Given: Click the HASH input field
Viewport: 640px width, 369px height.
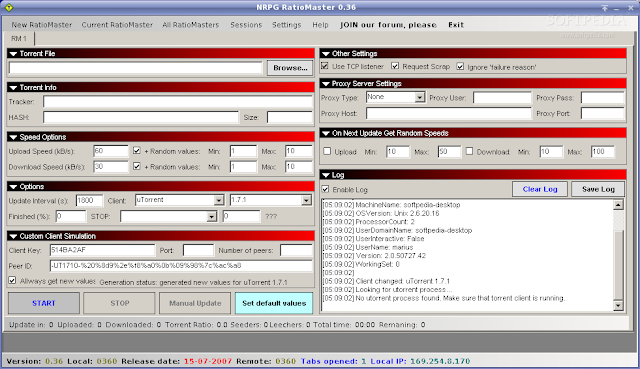Looking at the screenshot, I should pos(141,118).
